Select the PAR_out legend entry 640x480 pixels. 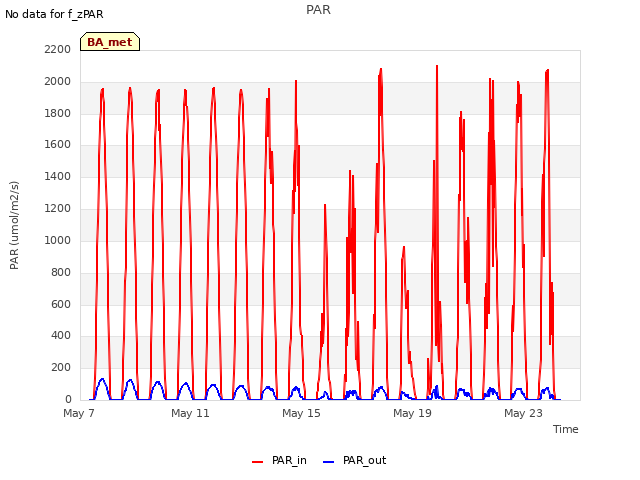(x=354, y=460)
